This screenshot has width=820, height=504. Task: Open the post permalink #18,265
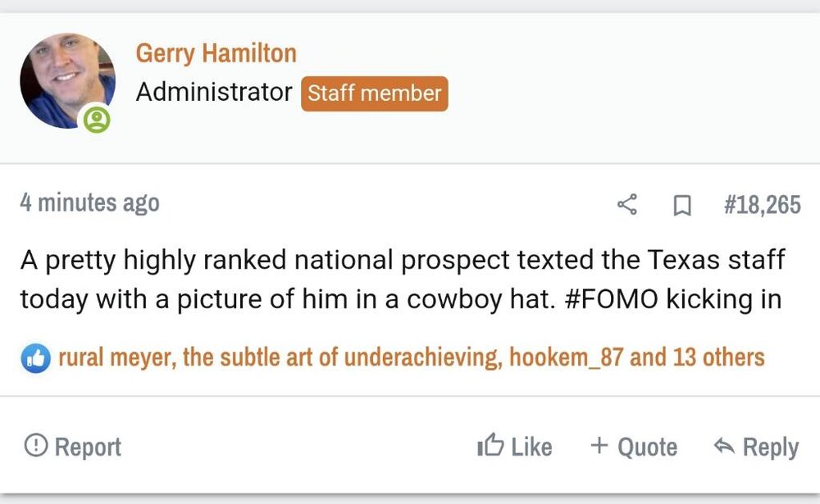point(762,204)
